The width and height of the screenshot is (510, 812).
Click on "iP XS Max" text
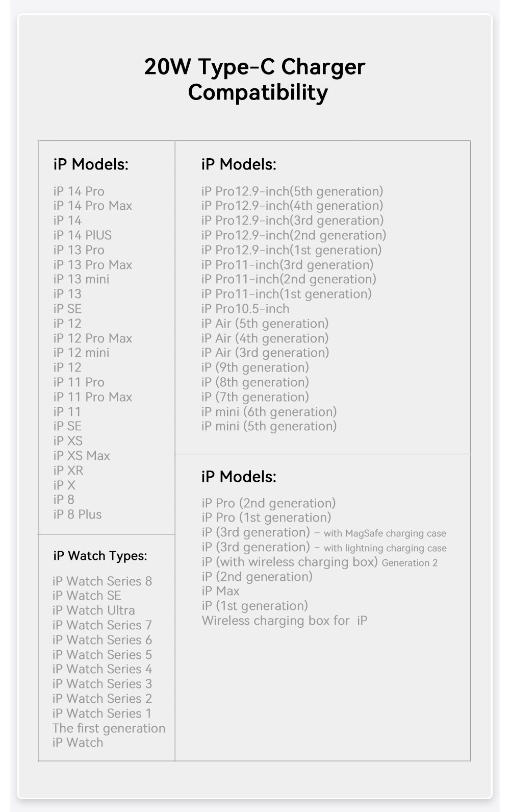coord(82,456)
